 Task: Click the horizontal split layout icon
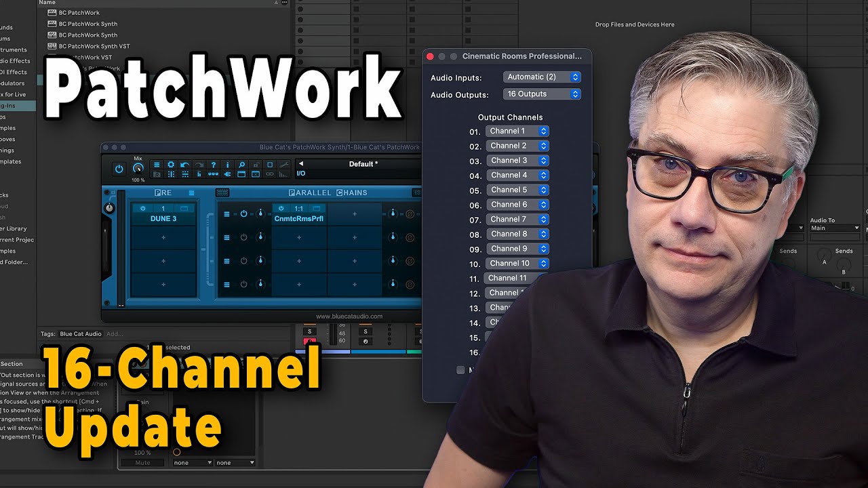pyautogui.click(x=184, y=174)
